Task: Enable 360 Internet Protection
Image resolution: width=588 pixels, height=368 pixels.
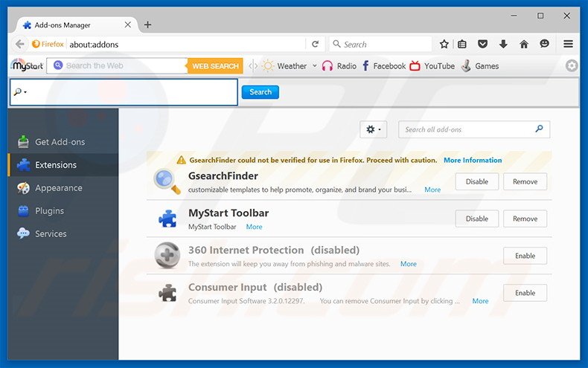Action: coord(525,256)
